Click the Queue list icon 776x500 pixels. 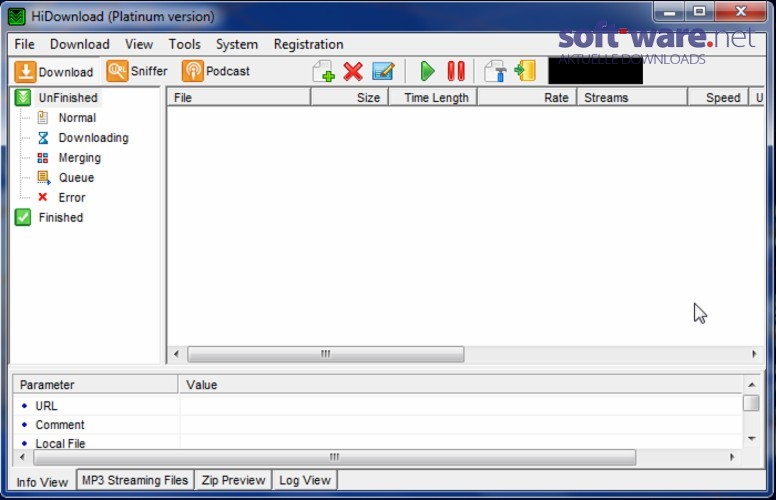[x=44, y=178]
